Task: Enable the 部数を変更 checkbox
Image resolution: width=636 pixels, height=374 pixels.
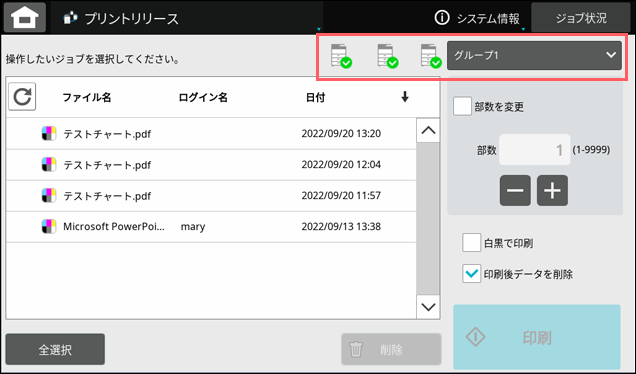Action: [x=462, y=107]
